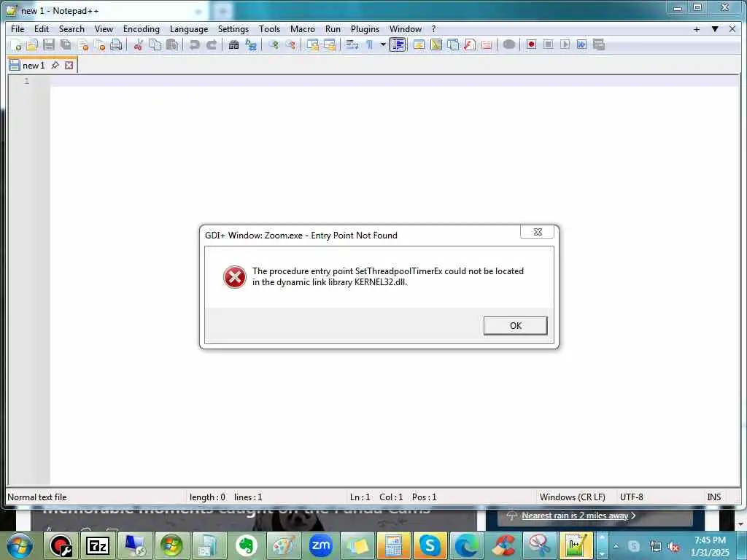Viewport: 747px width, 560px height.
Task: Open the ? help menu
Action: [x=433, y=29]
